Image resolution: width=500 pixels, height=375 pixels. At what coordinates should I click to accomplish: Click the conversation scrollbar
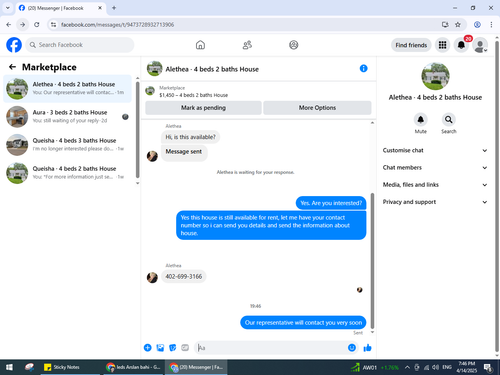coord(372,260)
